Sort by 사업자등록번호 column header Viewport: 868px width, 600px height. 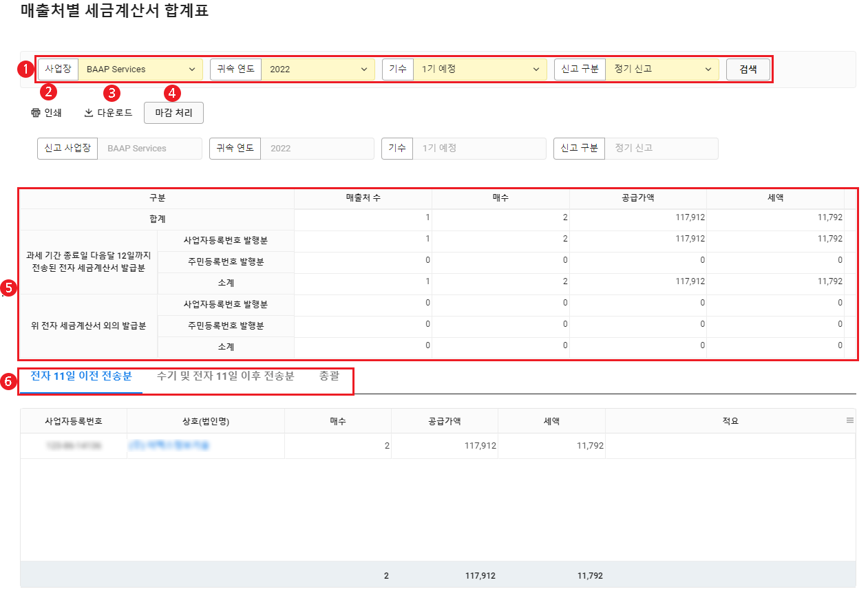(74, 421)
